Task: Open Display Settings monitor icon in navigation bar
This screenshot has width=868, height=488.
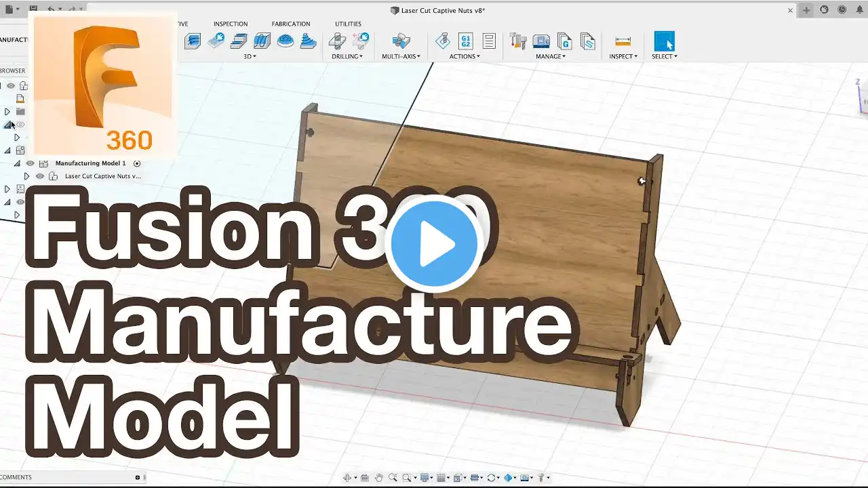Action: tap(427, 478)
